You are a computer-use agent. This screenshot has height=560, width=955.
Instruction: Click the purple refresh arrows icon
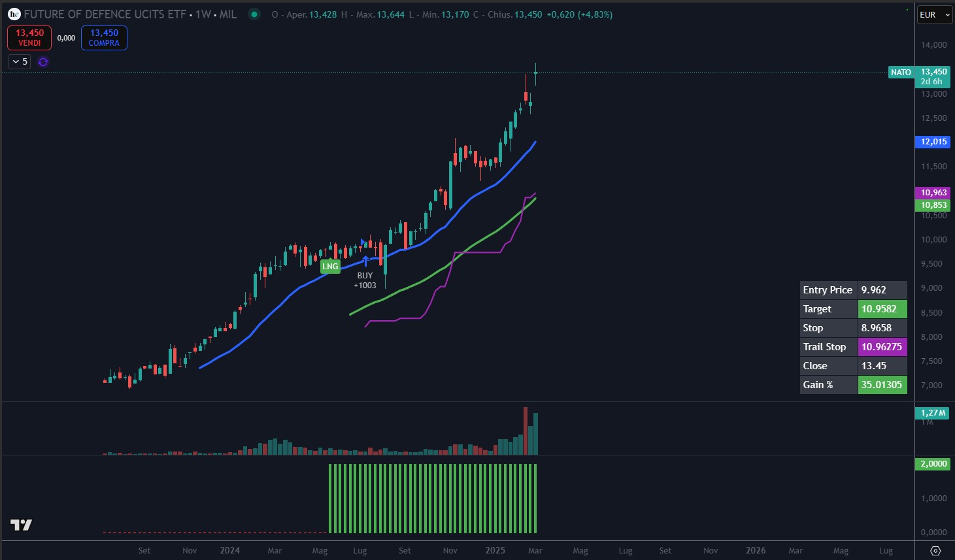(43, 61)
